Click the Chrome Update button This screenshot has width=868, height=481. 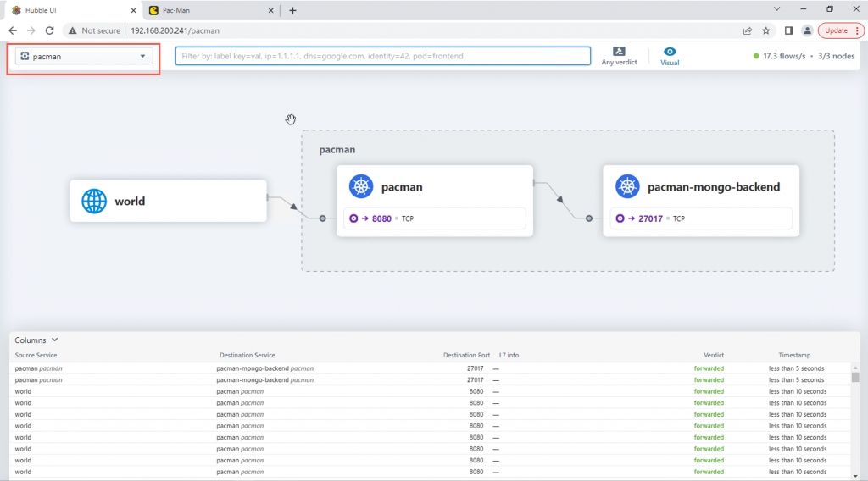tap(841, 31)
